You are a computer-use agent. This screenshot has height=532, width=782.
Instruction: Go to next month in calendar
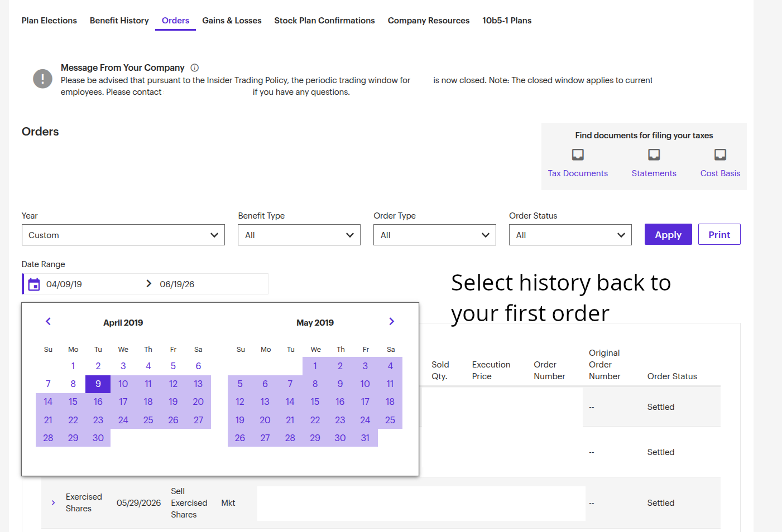(x=391, y=321)
